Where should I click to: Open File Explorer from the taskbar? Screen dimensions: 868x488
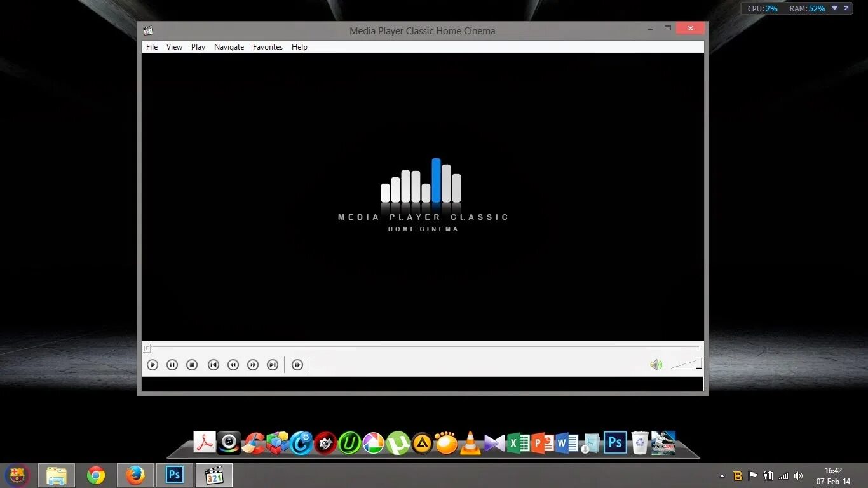(57, 475)
